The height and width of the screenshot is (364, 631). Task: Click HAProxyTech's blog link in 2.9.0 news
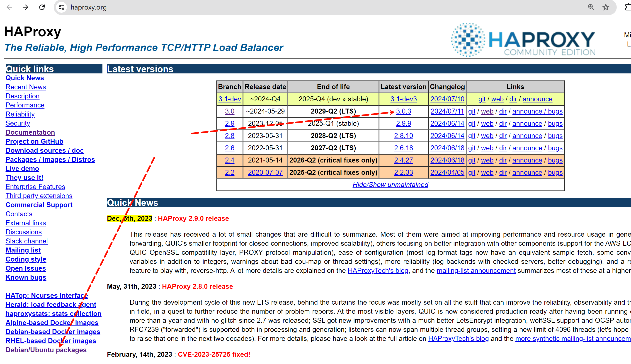coord(378,270)
